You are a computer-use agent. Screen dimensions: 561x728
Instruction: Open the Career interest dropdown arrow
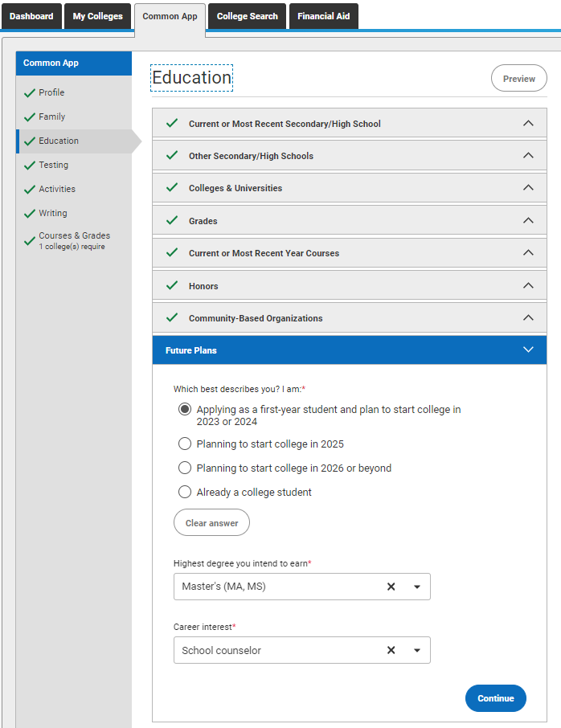click(x=417, y=651)
